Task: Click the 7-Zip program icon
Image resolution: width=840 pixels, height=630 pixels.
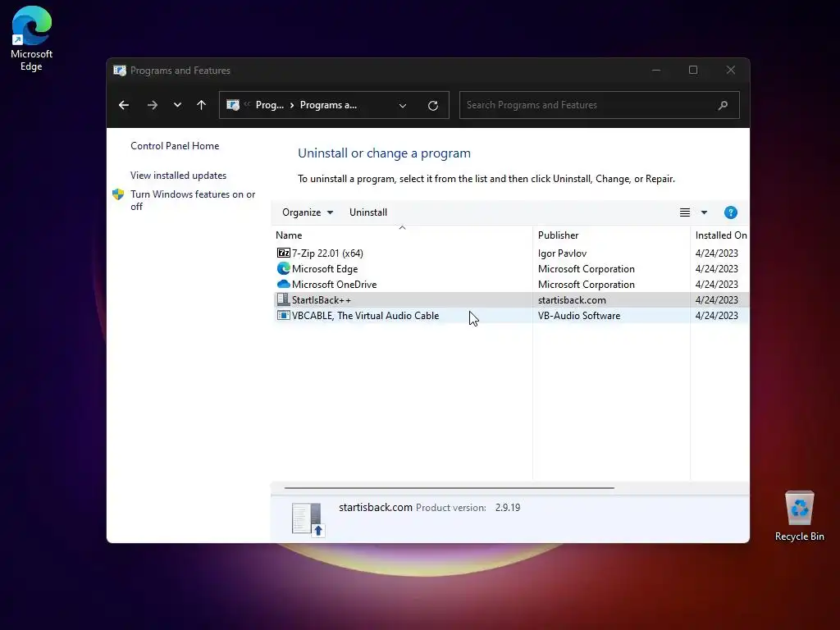Action: (x=283, y=253)
